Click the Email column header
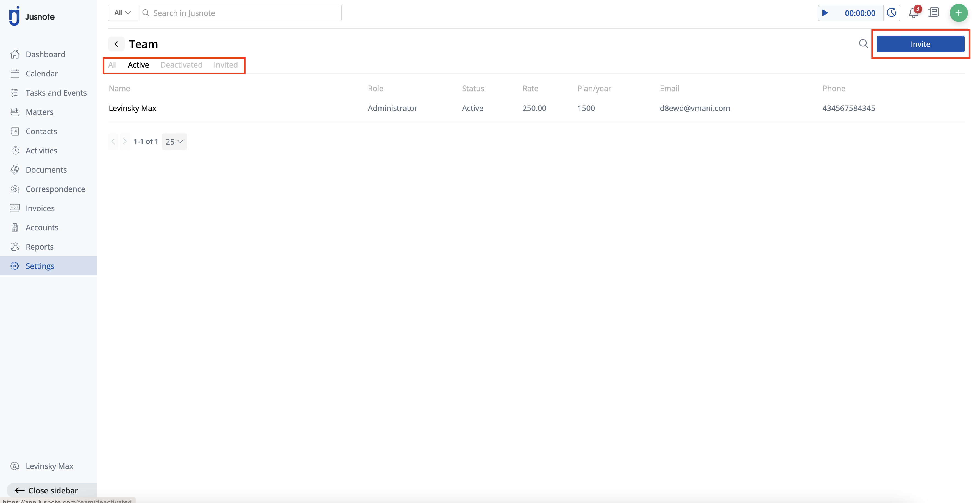The height and width of the screenshot is (503, 980). [x=669, y=88]
